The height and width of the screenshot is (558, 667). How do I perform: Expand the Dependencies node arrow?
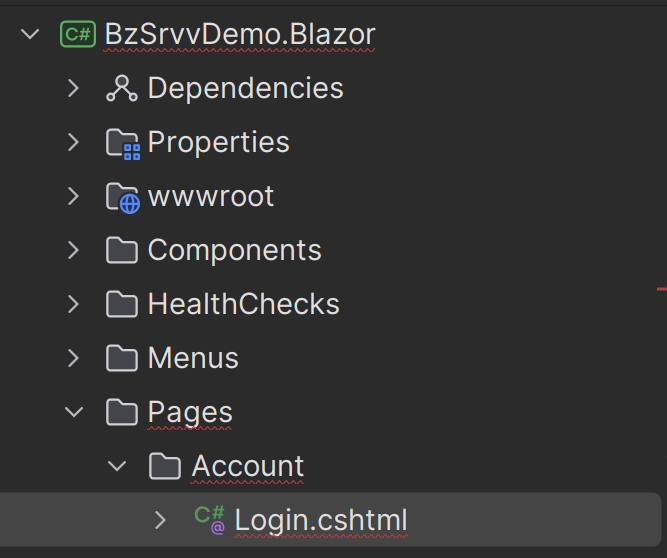click(x=73, y=88)
